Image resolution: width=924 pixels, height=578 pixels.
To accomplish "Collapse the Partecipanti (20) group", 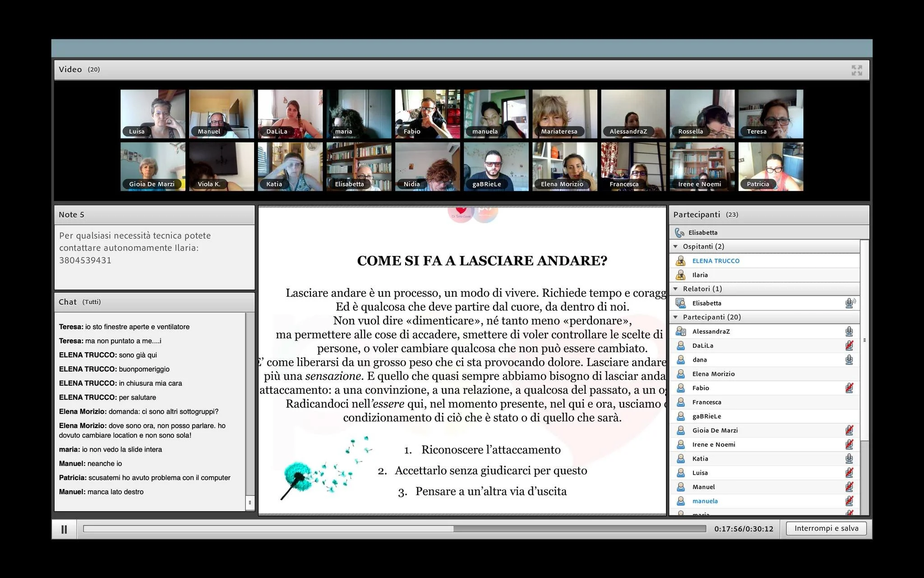I will tap(675, 317).
